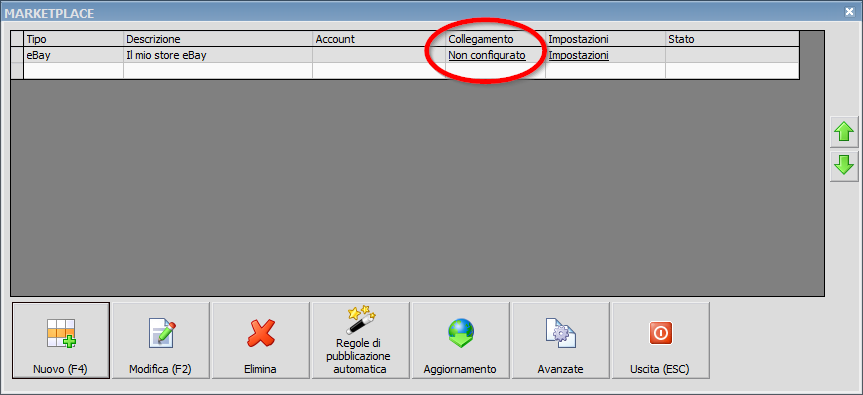The width and height of the screenshot is (863, 395).
Task: Open the 'Non configurato' link
Action: [487, 55]
